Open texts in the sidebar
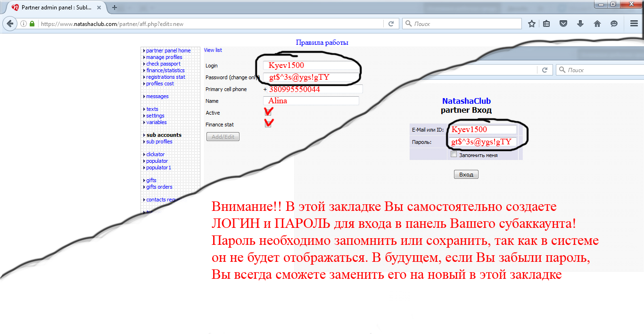644x334 pixels. point(152,109)
